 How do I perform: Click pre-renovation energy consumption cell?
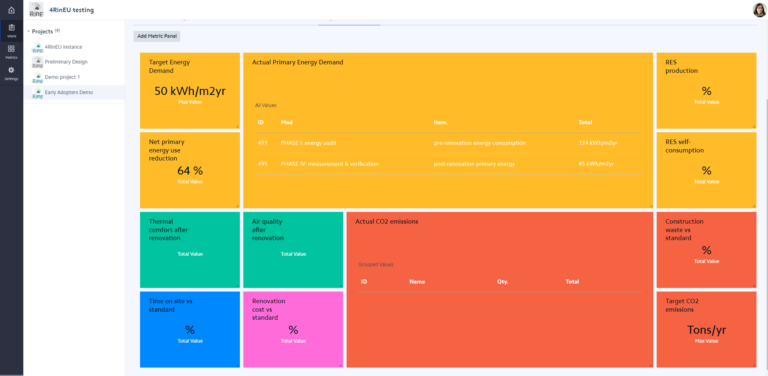coord(480,143)
